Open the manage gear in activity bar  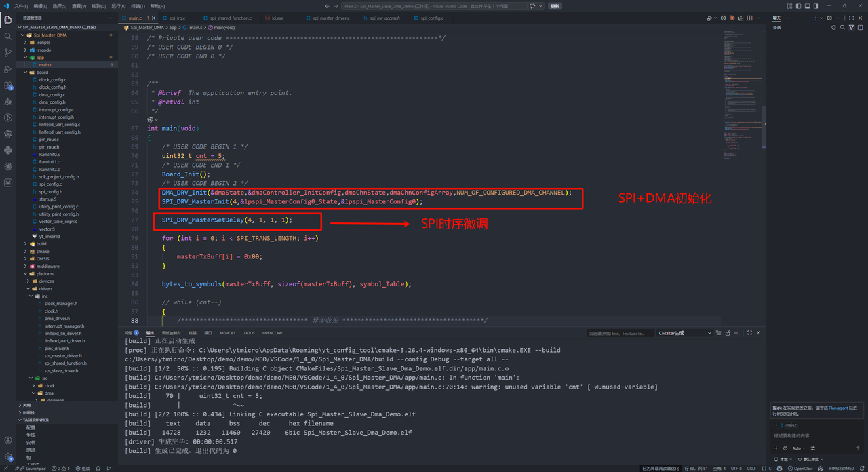8,456
